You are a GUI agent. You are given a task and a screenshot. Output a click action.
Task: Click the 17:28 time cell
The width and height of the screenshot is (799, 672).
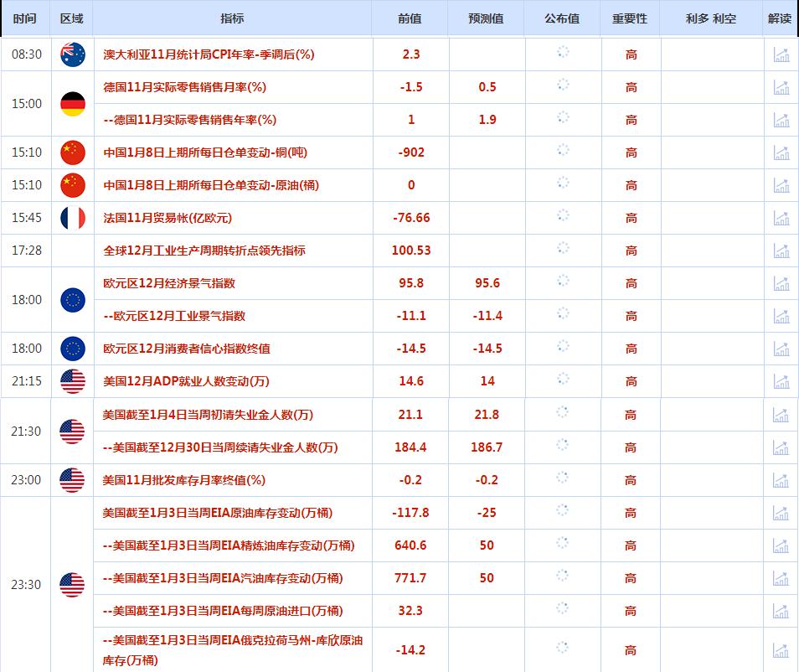coord(27,251)
